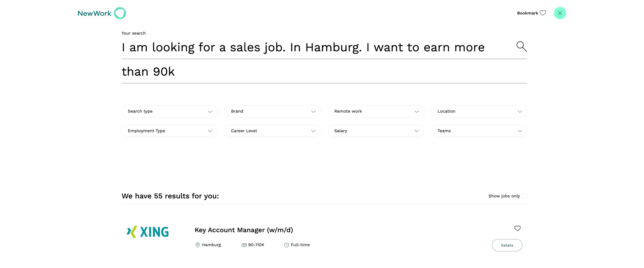Toggle the Show jobs only checkbox
Viewport: 644px width, 268px height.
click(525, 196)
